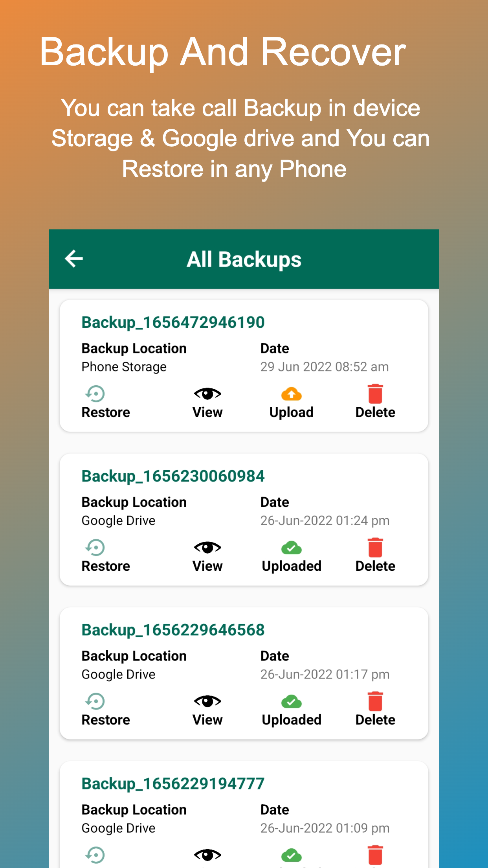Tap Restore icon for Backup_1656229646568
Viewport: 488px width, 868px height.
pos(95,701)
